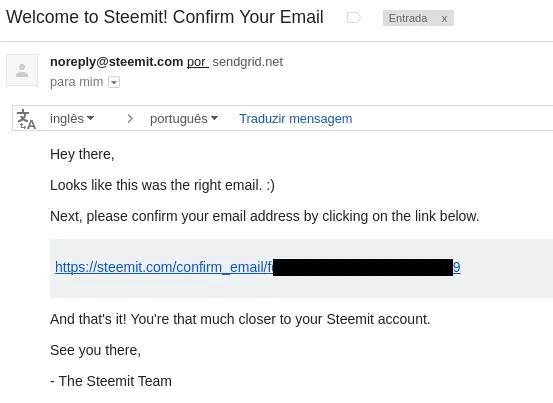The image size is (553, 403).
Task: Click the noreply@steemit.com sender name
Action: coord(116,62)
